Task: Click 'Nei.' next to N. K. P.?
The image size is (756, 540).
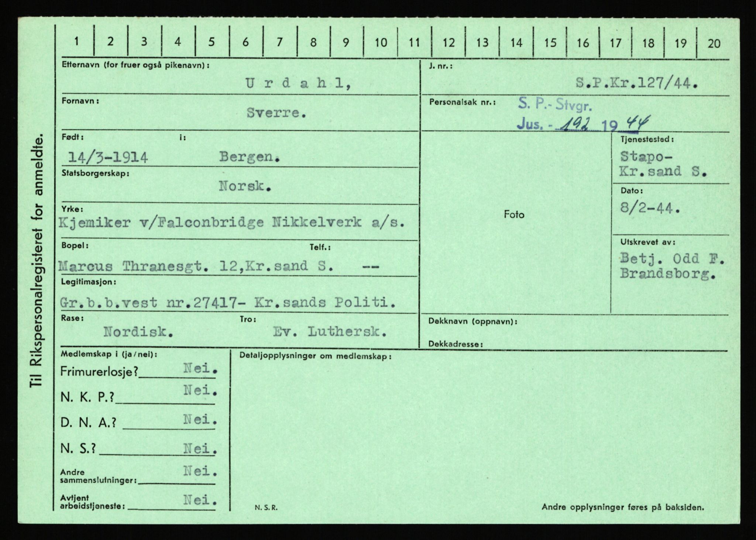Action: [x=200, y=391]
